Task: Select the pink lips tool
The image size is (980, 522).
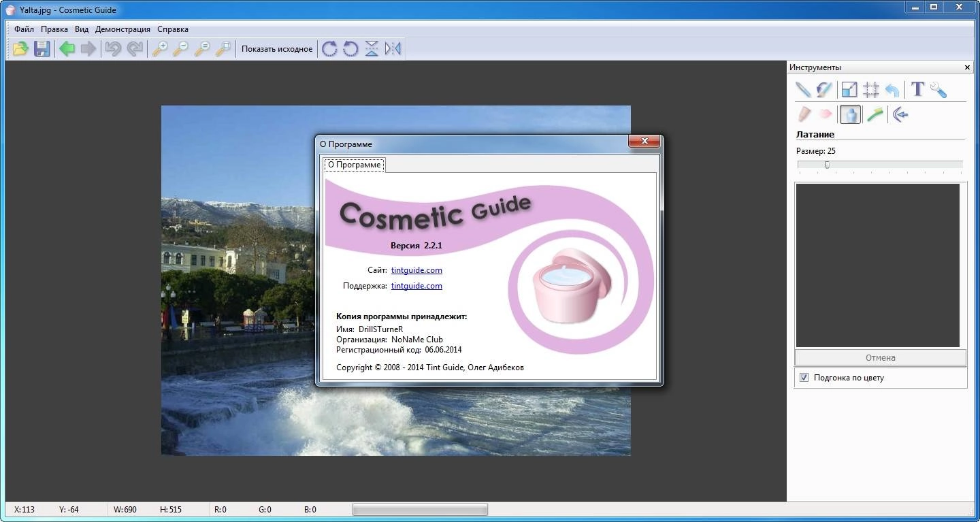Action: click(825, 114)
